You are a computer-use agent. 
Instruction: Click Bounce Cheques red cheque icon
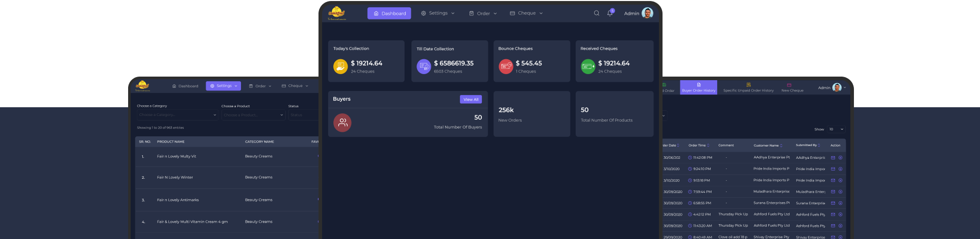pyautogui.click(x=506, y=66)
